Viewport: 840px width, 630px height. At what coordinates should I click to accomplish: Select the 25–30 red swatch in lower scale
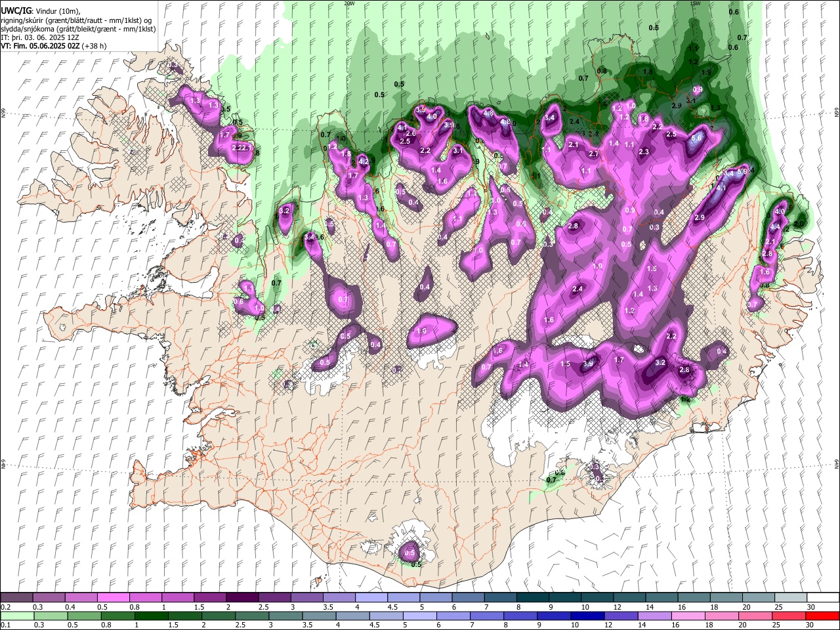pyautogui.click(x=788, y=616)
